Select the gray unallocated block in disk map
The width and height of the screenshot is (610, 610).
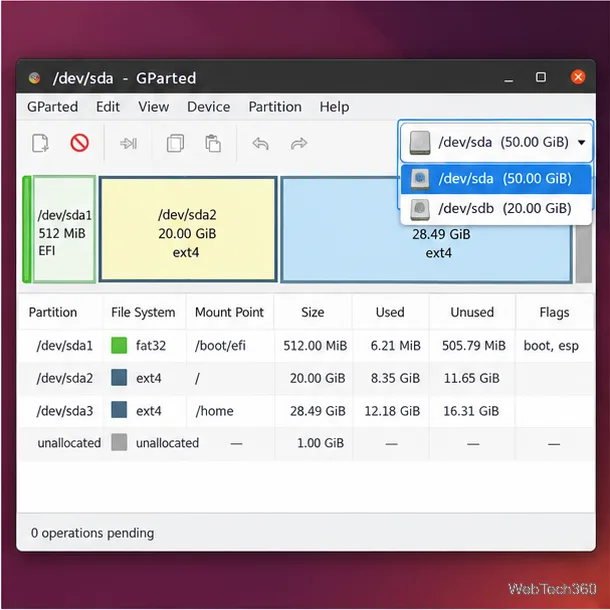(x=584, y=253)
